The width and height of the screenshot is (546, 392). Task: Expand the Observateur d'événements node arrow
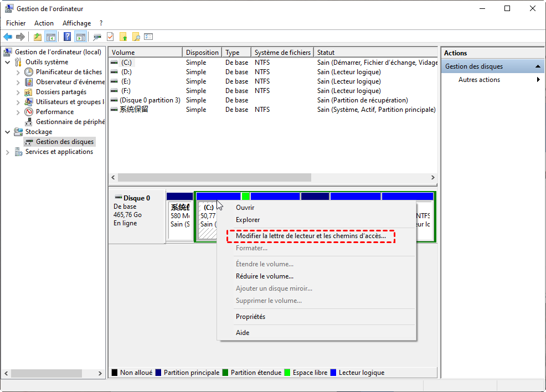(18, 82)
